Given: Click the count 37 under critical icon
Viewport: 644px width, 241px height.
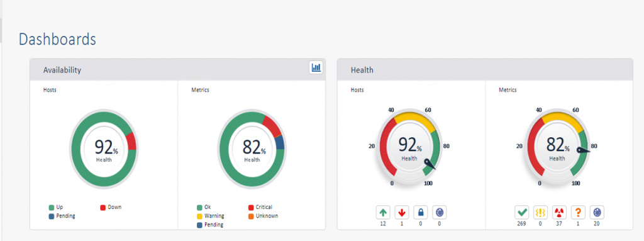Looking at the screenshot, I should [x=559, y=223].
